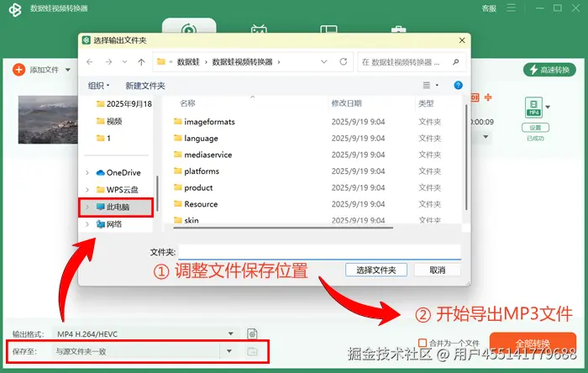
Task: Select the imageformats folder
Action: [x=204, y=122]
